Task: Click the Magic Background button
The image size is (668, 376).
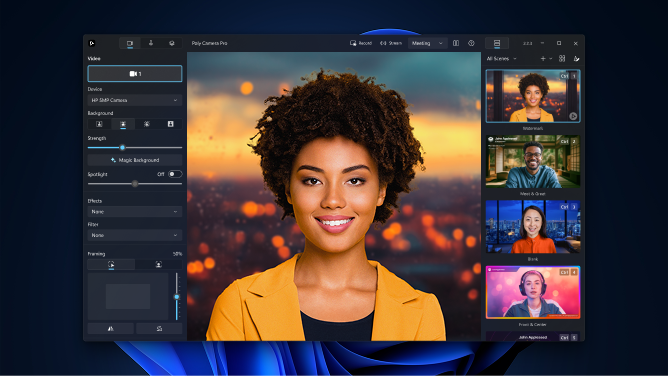Action: point(135,160)
